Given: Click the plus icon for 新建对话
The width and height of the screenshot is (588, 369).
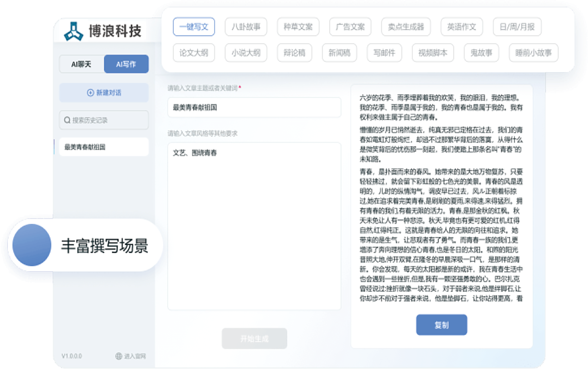Looking at the screenshot, I should [90, 93].
